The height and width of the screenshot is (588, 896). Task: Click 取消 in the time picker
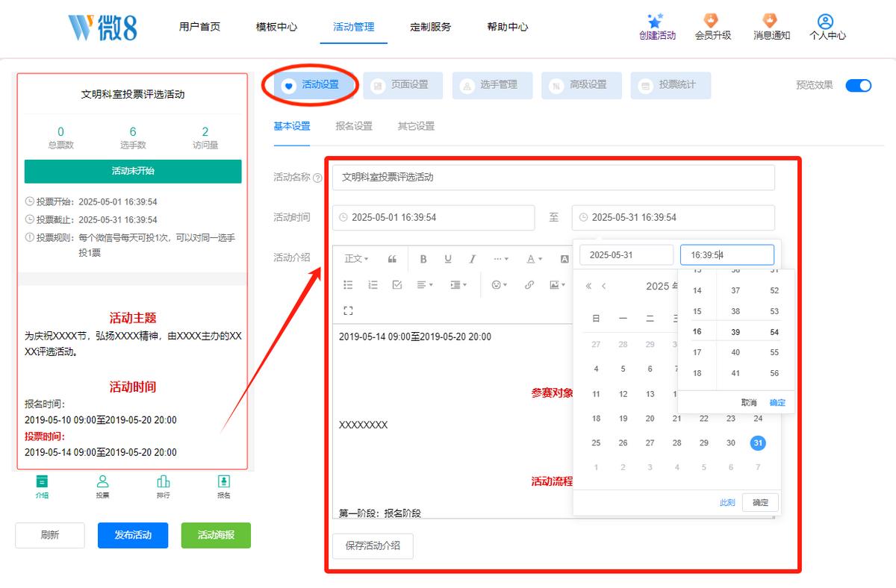749,402
